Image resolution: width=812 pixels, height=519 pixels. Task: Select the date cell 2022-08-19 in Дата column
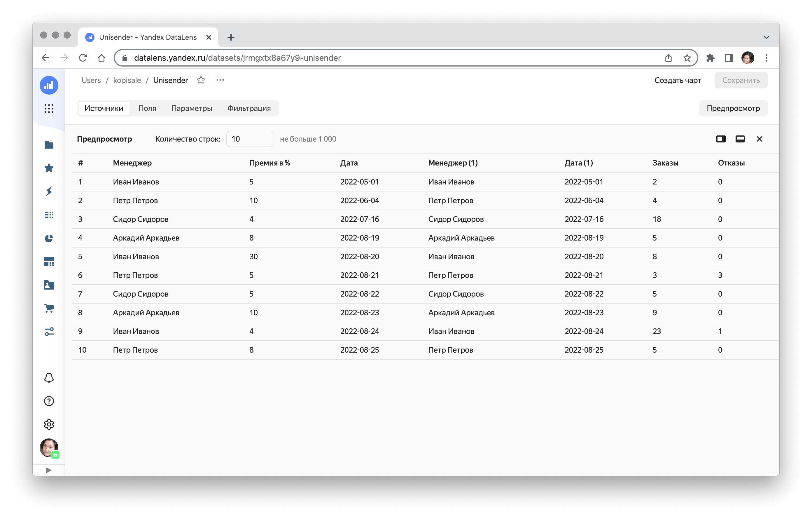point(359,238)
